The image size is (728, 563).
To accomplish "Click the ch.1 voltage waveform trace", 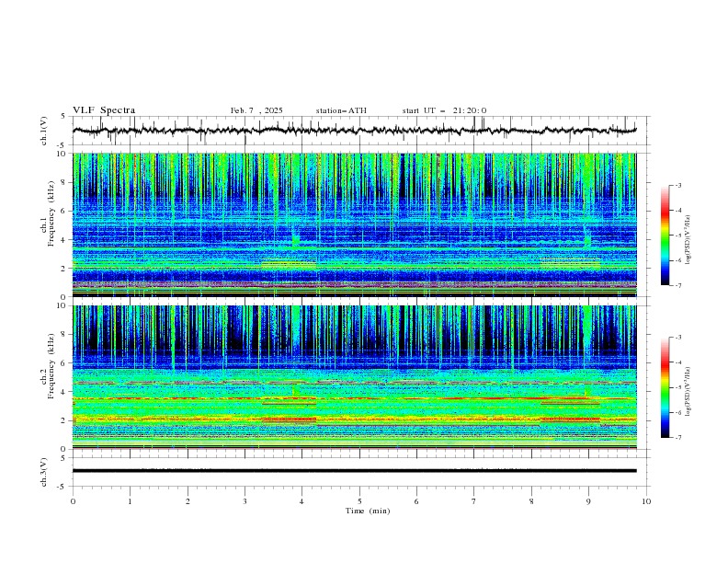I will (354, 130).
